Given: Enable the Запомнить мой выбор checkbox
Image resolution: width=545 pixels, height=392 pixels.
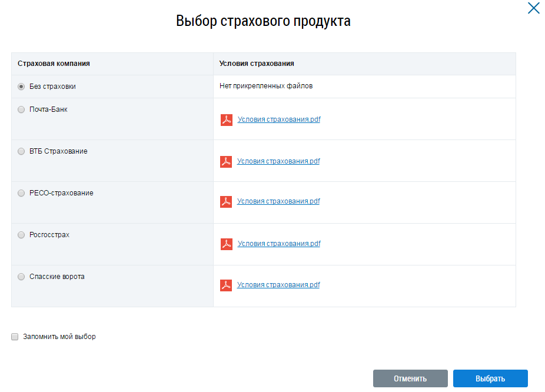Looking at the screenshot, I should coord(15,337).
